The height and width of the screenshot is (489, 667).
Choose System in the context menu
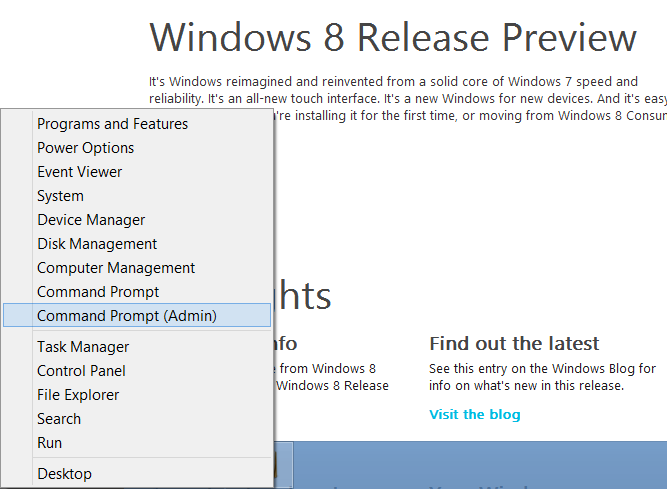coord(137,196)
